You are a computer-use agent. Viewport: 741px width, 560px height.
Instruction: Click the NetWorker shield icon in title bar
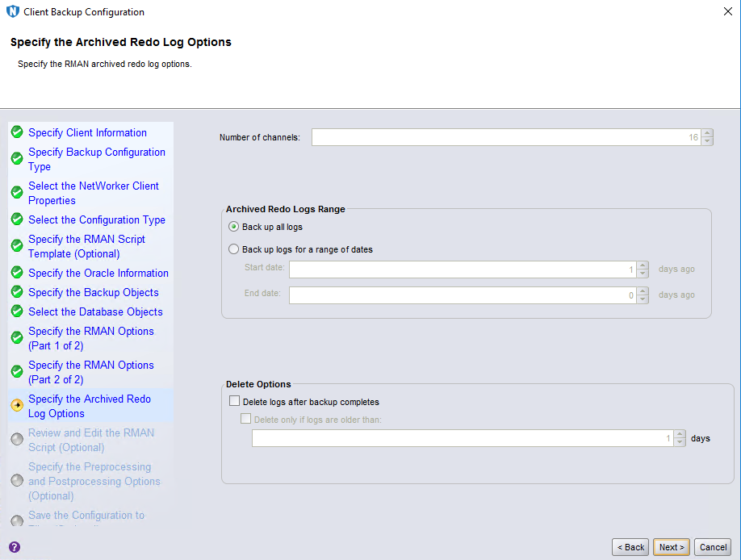coord(12,12)
